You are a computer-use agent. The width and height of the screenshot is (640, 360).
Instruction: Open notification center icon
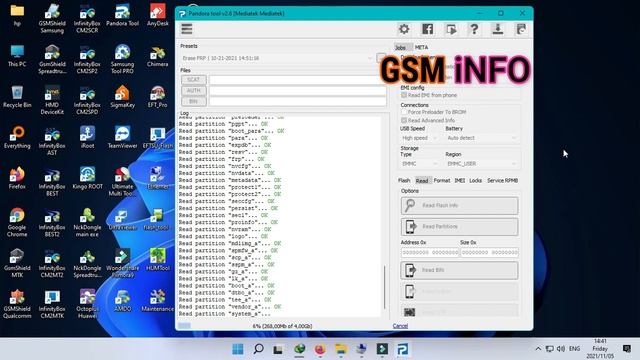(x=627, y=349)
